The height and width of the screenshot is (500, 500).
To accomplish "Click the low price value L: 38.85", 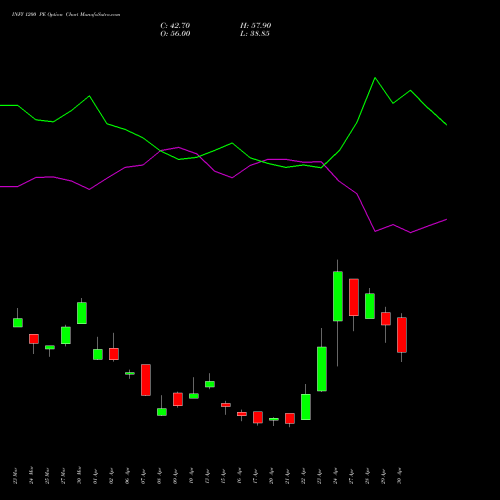I will point(255,34).
